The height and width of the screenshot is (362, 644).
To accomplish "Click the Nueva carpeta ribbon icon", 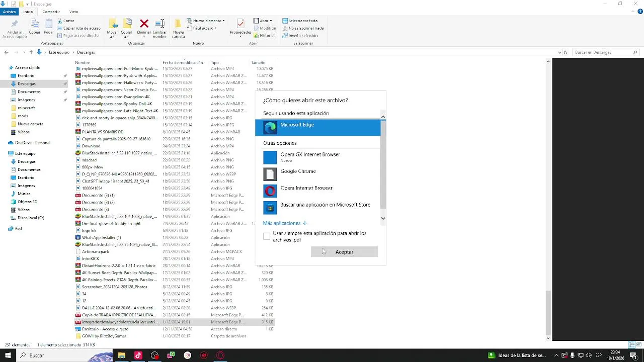I will pos(178,24).
